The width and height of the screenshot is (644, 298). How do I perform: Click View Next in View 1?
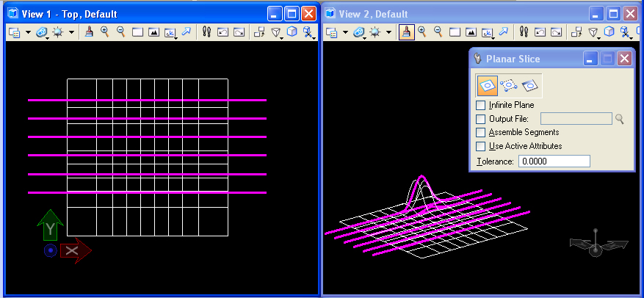pyautogui.click(x=239, y=32)
